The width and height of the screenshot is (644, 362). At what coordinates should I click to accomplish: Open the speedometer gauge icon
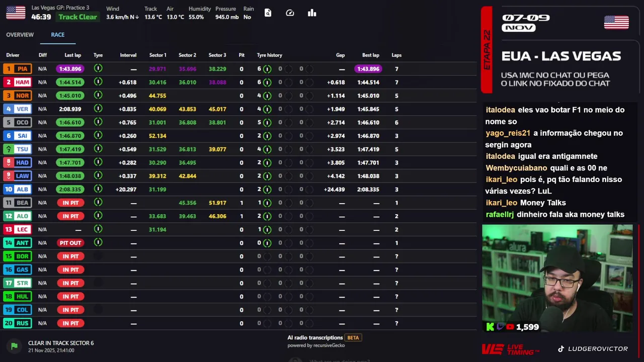[290, 13]
